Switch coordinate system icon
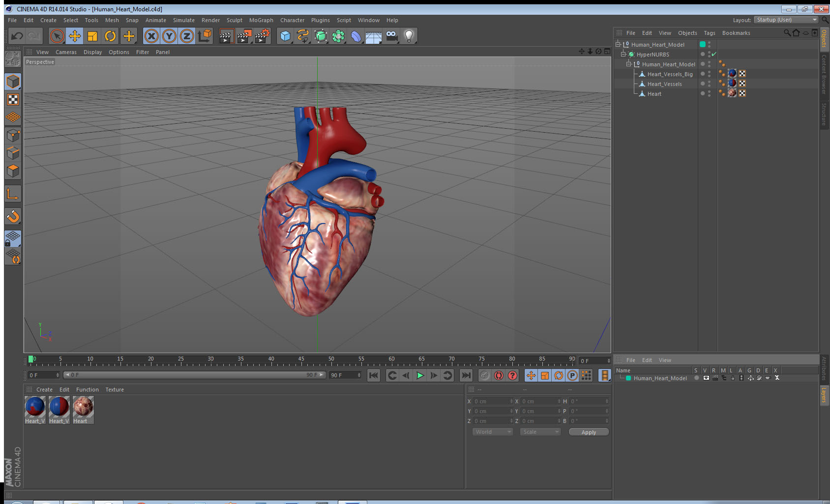This screenshot has height=504, width=830. pos(205,36)
